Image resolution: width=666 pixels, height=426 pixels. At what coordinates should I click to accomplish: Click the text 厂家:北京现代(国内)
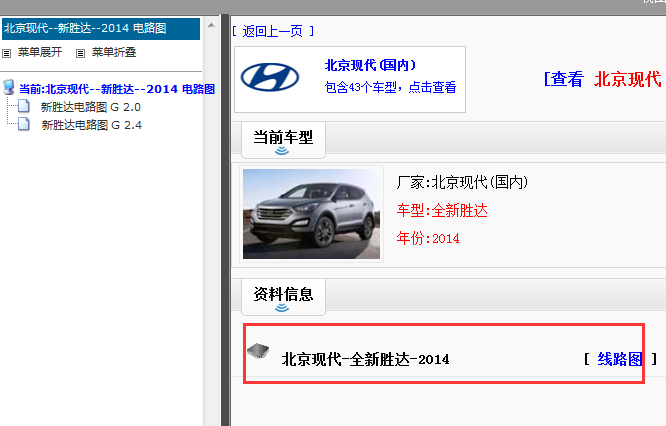tap(462, 183)
